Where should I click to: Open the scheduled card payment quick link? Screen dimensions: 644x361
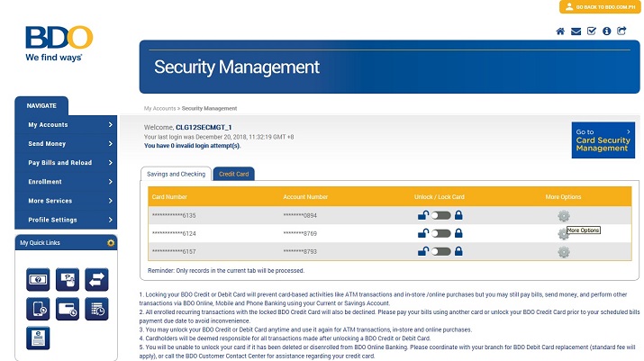click(68, 309)
